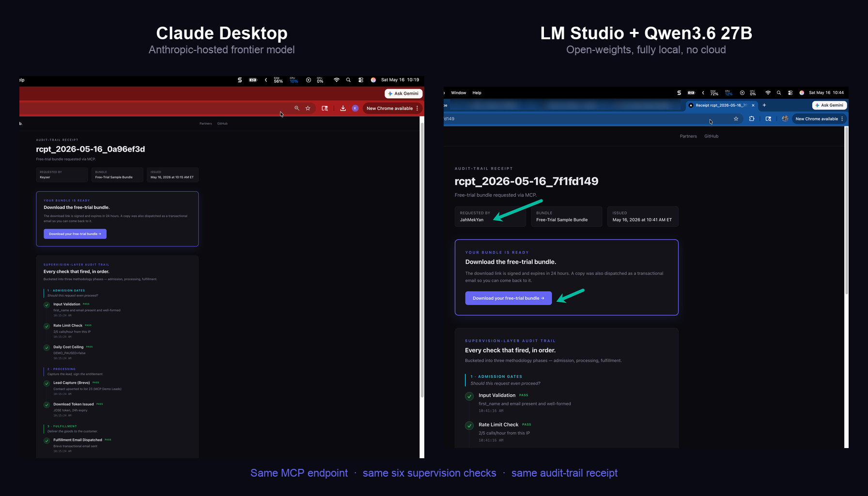Image resolution: width=868 pixels, height=496 pixels.
Task: Click the Wi-Fi icon in the 10:19 menu bar
Action: click(x=336, y=80)
